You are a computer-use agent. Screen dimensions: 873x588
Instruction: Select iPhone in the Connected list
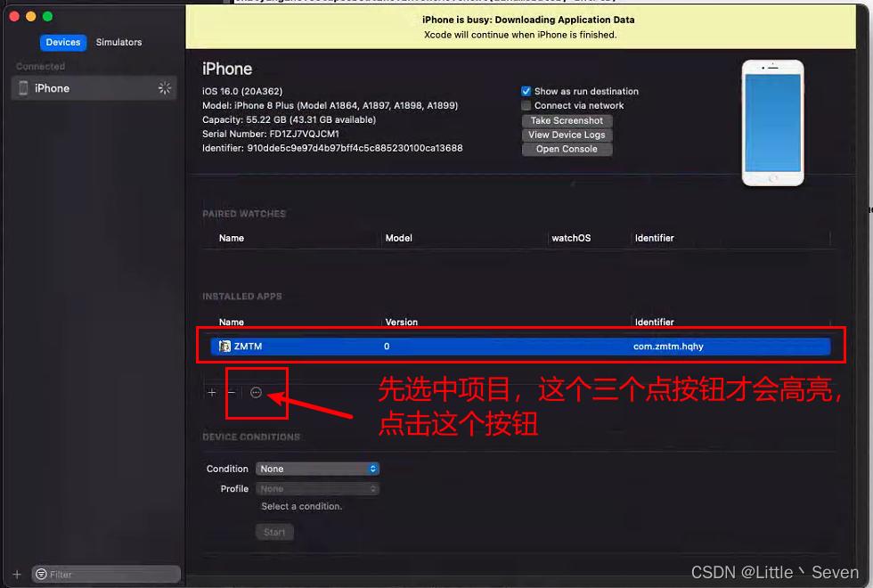pyautogui.click(x=94, y=88)
